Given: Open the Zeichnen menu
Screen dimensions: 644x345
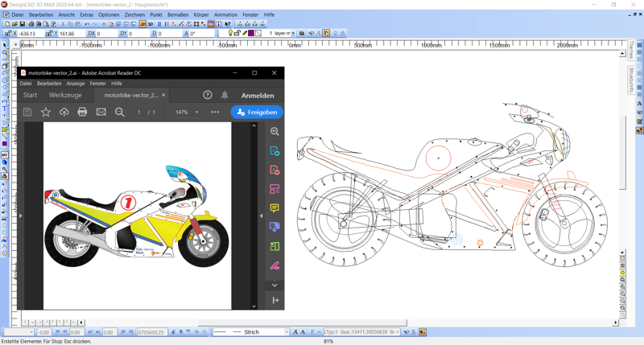Looking at the screenshot, I should click(134, 14).
